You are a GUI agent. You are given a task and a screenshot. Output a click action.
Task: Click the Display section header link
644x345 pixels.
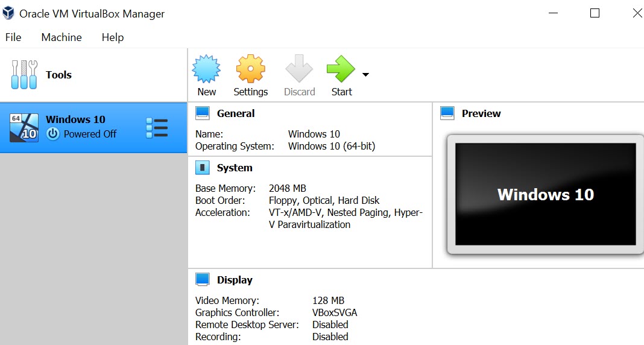235,280
